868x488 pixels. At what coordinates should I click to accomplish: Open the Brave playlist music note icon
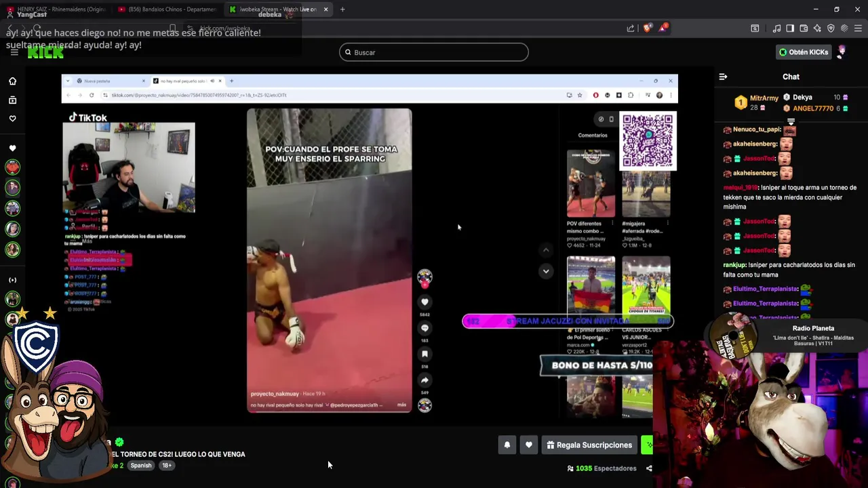point(776,28)
